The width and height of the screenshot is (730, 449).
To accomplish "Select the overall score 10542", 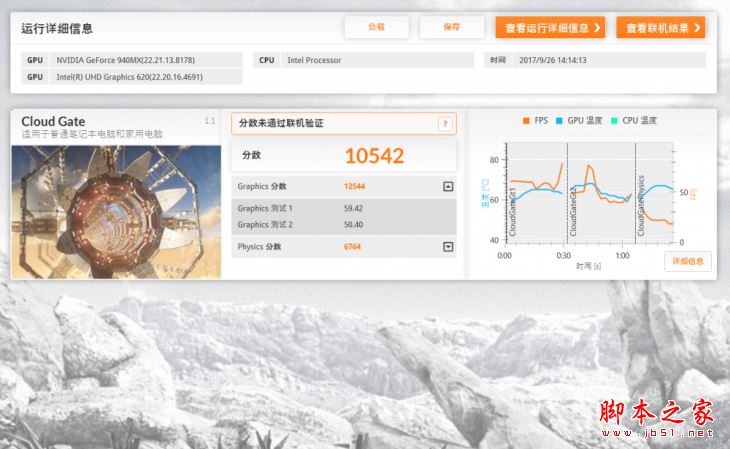I will coord(374,156).
